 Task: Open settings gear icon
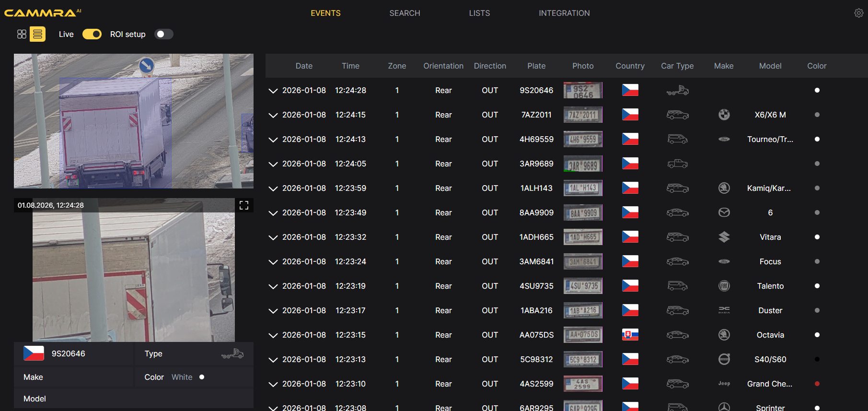point(858,13)
